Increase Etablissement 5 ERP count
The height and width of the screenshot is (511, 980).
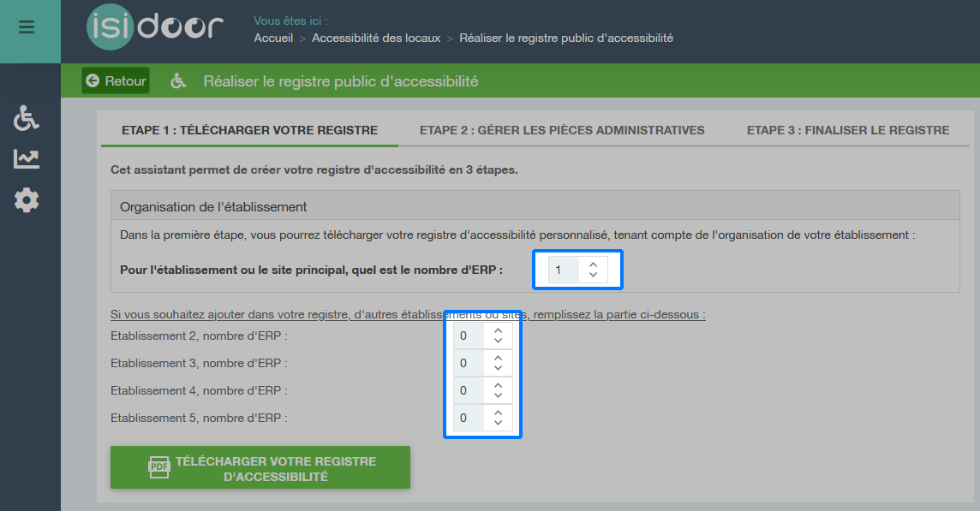pyautogui.click(x=498, y=413)
